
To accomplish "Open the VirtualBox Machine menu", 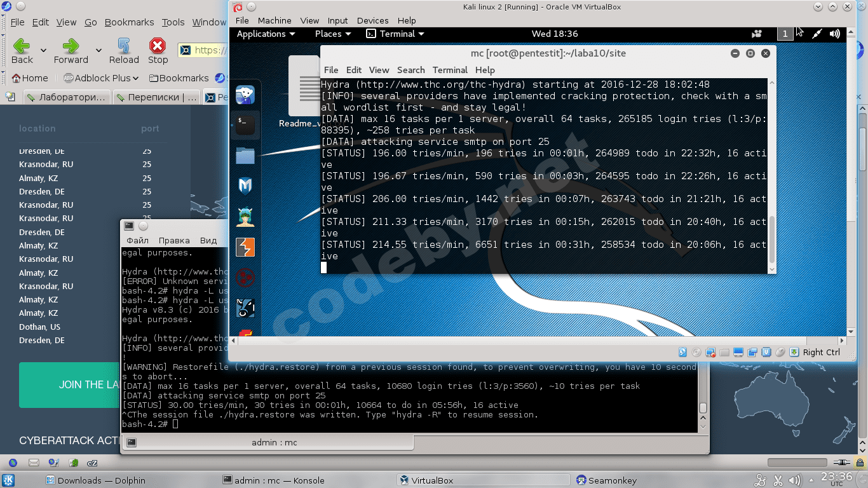I will 275,20.
